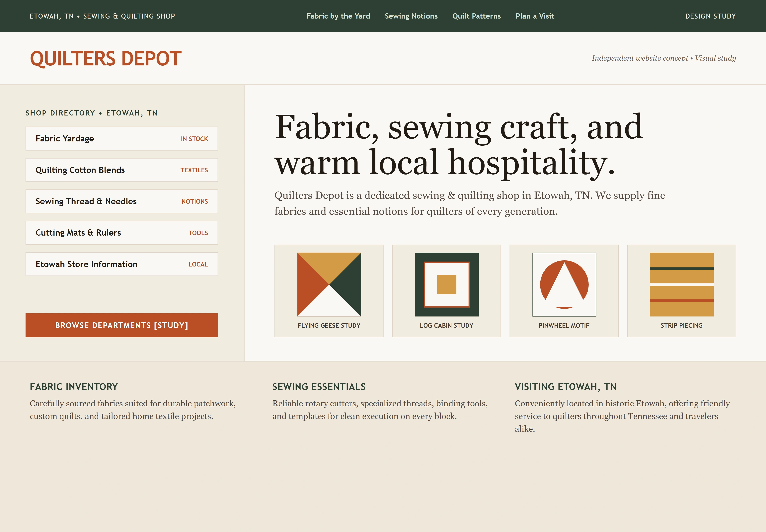Click the NOTIONS tag

click(x=195, y=201)
